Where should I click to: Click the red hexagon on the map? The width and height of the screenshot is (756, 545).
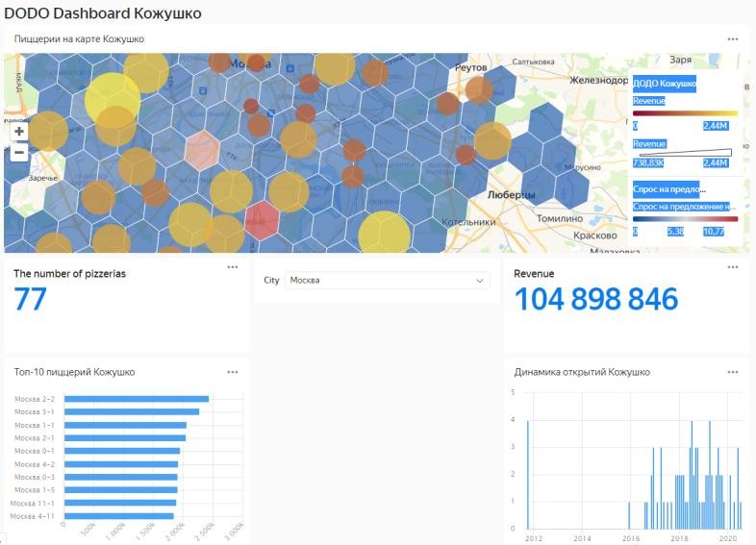(x=262, y=221)
